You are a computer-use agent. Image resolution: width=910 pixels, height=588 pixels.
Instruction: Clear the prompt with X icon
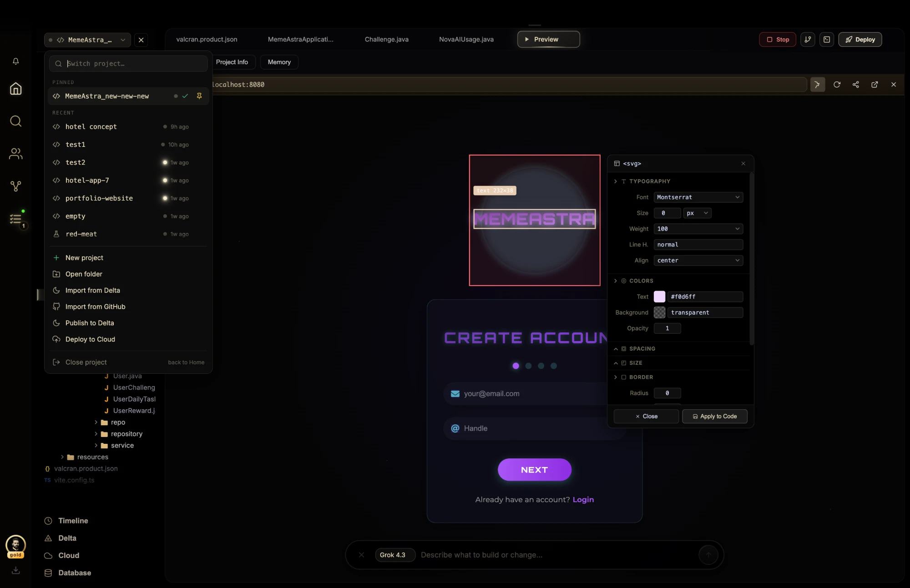pyautogui.click(x=361, y=555)
